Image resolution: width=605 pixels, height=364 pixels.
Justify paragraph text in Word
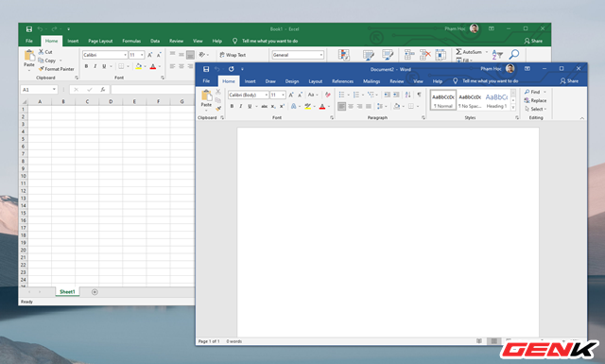pos(369,106)
